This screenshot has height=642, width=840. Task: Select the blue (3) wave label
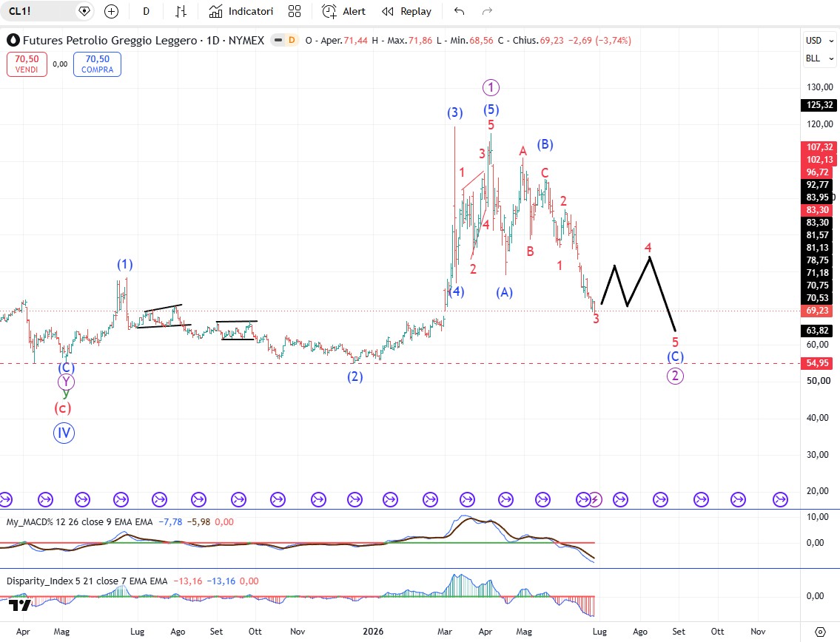pyautogui.click(x=455, y=112)
